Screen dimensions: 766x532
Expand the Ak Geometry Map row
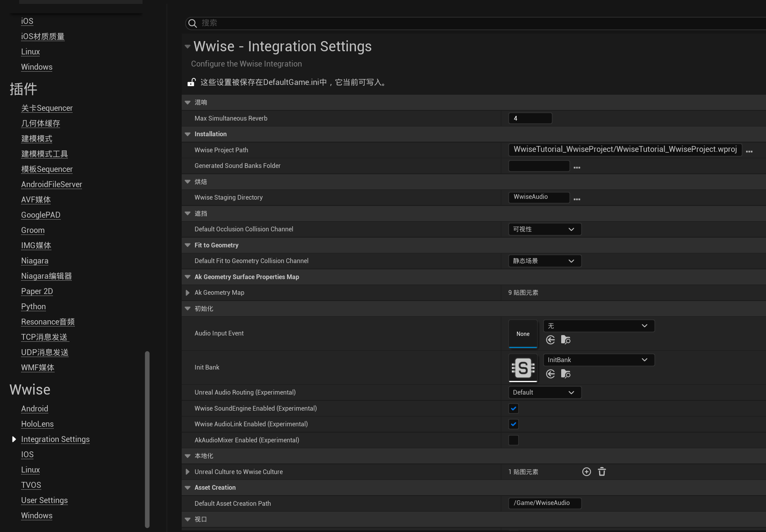coord(188,292)
